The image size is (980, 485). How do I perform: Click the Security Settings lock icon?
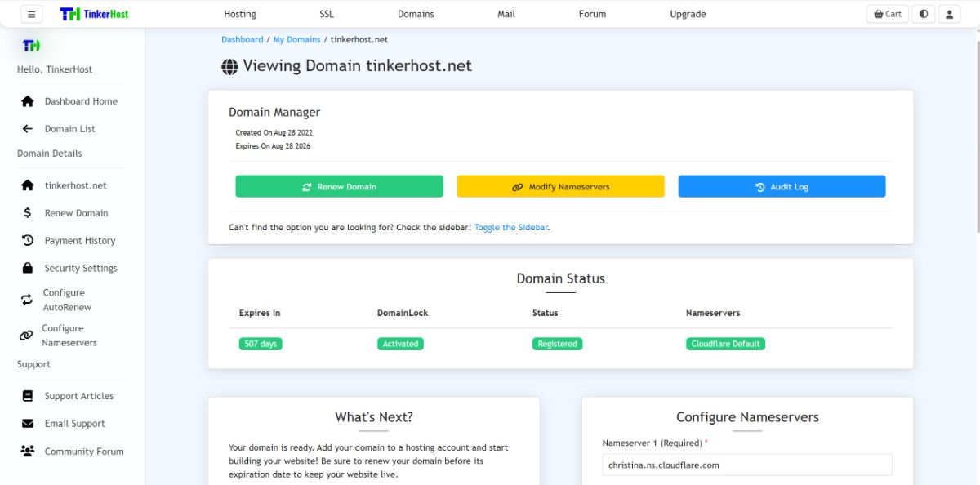tap(28, 268)
